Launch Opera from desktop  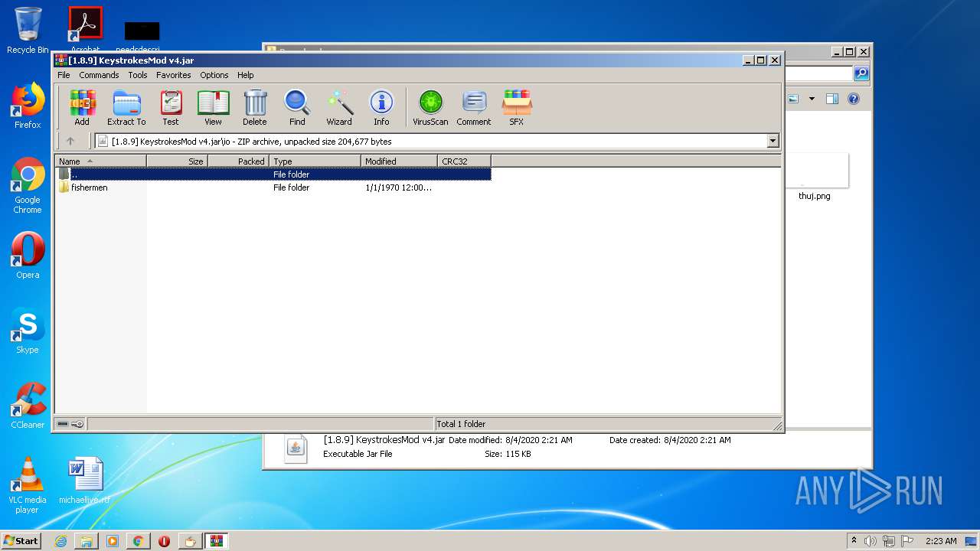(x=28, y=256)
